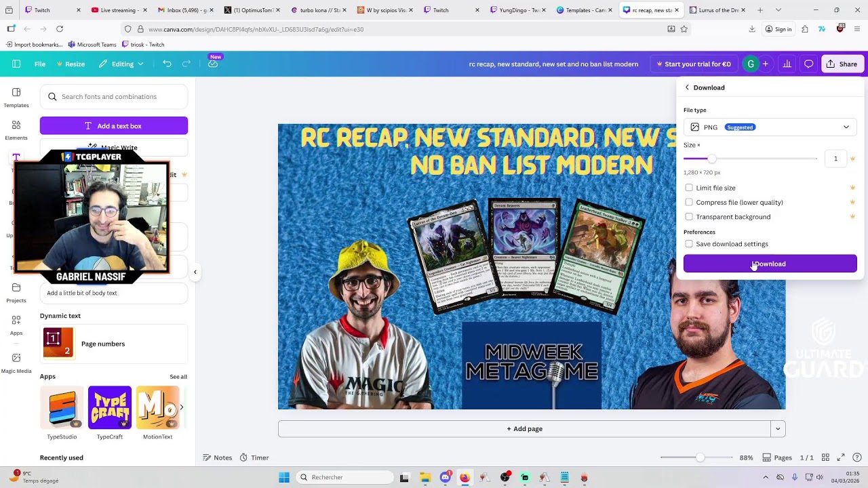Open a new browser tab

click(760, 10)
